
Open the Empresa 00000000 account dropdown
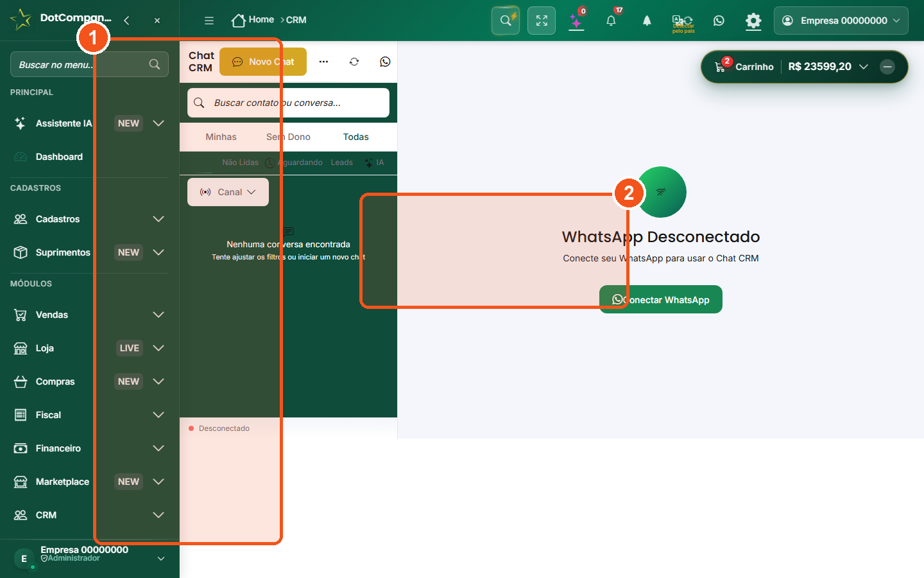(841, 21)
